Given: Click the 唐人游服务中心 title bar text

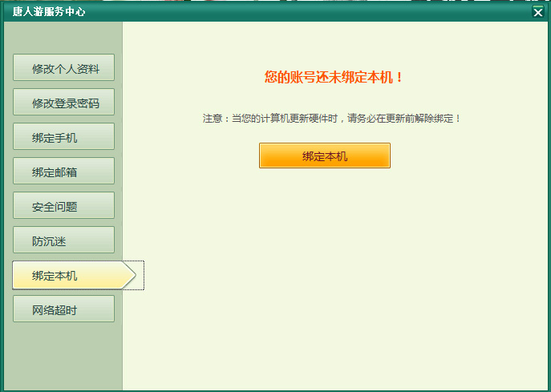Looking at the screenshot, I should (x=49, y=11).
